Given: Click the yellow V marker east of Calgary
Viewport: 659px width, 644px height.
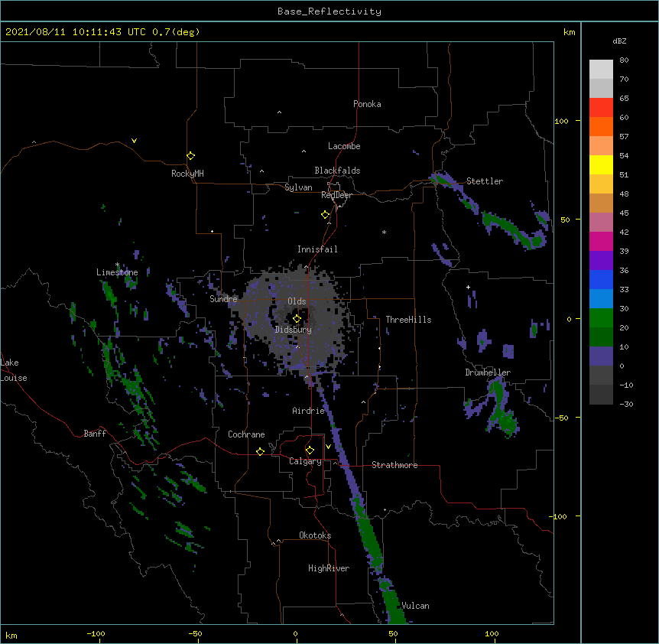Looking at the screenshot, I should 328,447.
